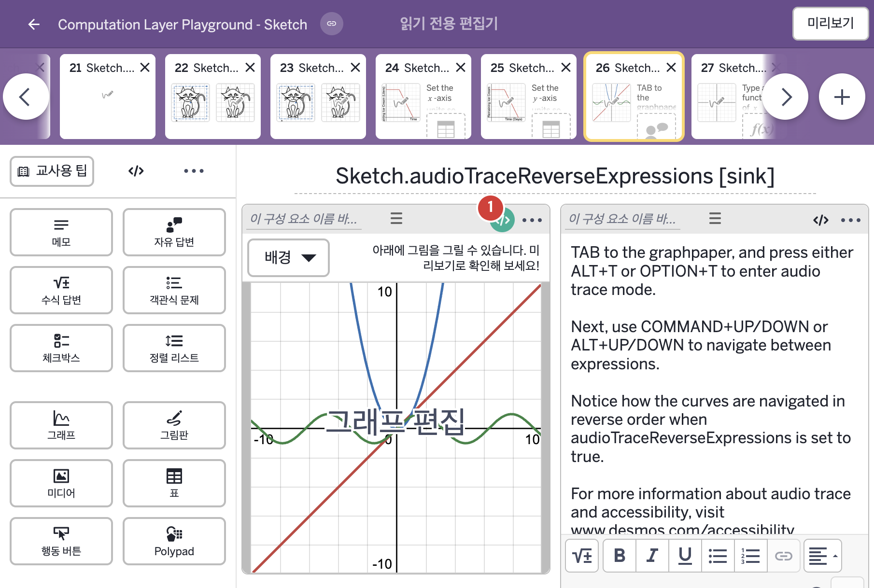The height and width of the screenshot is (588, 874).
Task: Open screen 24 Sketch tab
Action: (x=423, y=97)
